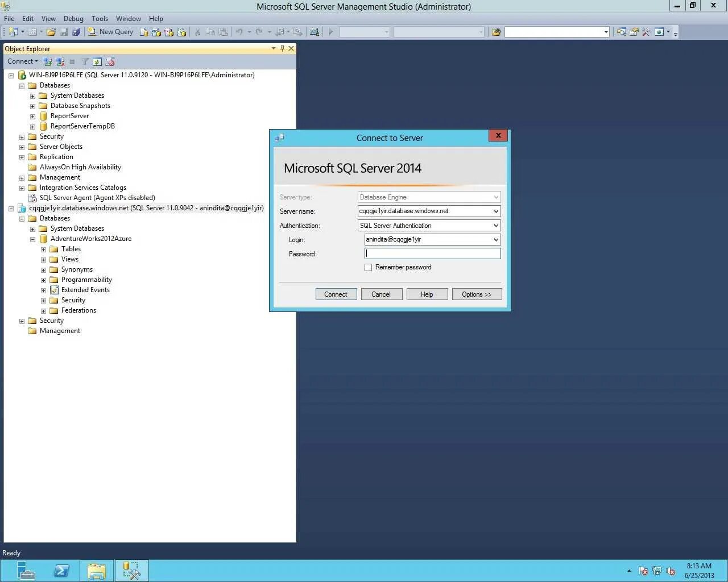This screenshot has height=582, width=728.
Task: Select the Replication folder tree item
Action: click(56, 157)
